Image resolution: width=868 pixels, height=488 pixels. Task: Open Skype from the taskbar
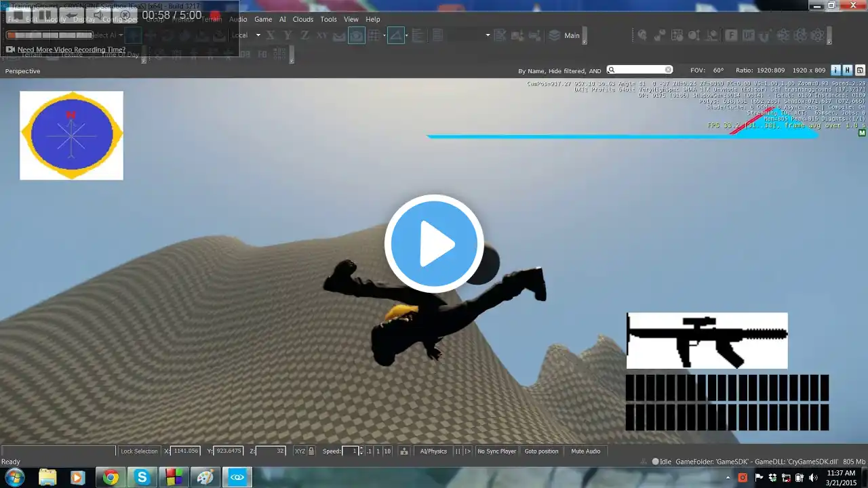coord(142,477)
